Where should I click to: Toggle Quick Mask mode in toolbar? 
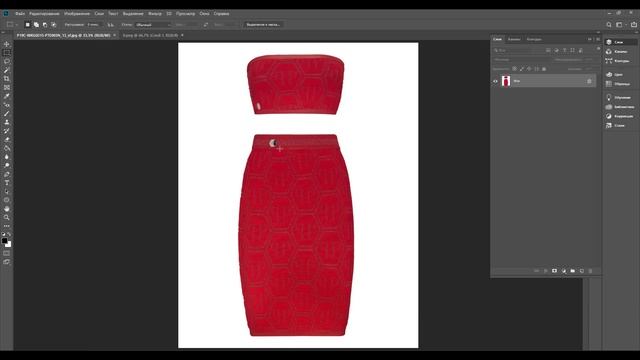(x=7, y=253)
